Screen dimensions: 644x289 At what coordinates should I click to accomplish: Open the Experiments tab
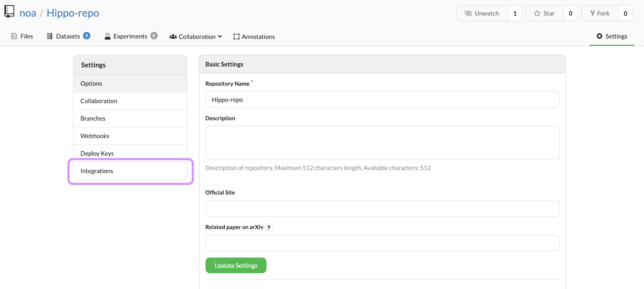130,36
